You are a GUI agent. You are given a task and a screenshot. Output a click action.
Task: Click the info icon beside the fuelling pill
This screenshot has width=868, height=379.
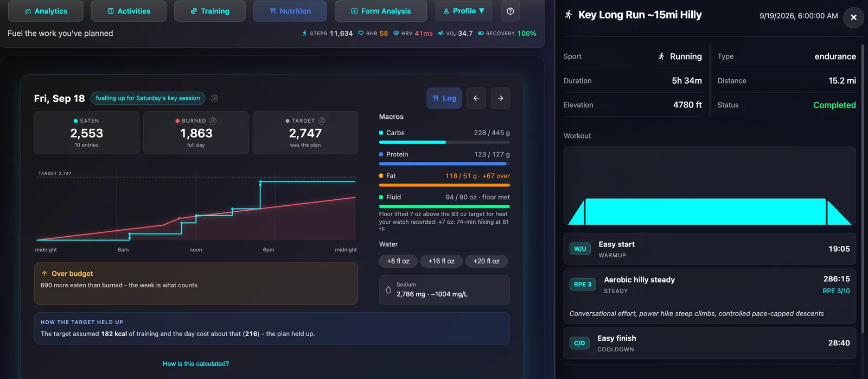pos(214,98)
